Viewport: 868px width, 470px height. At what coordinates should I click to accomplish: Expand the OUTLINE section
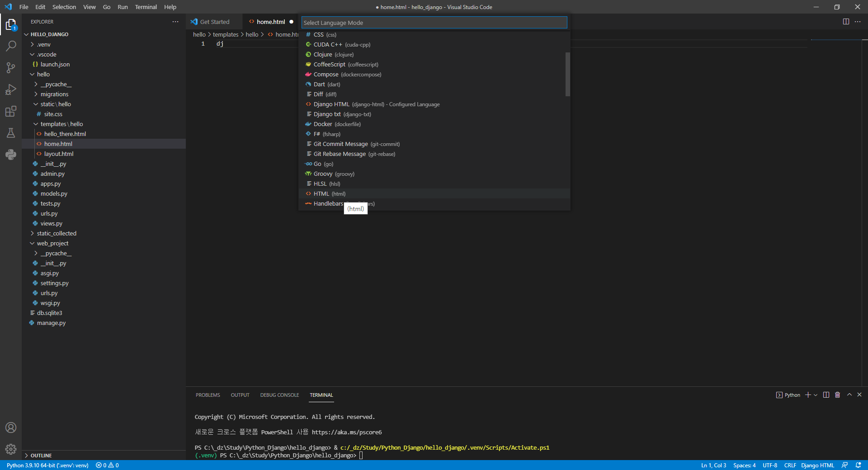tap(104, 456)
